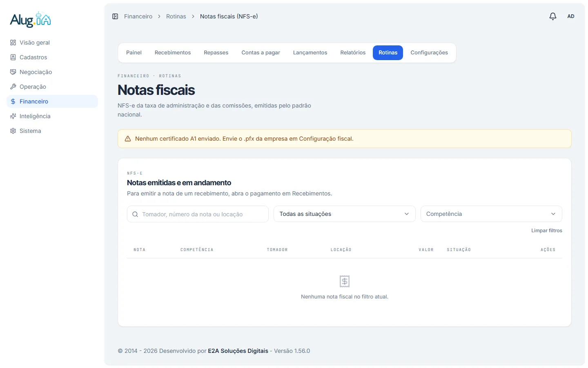Open Visão geral in the sidebar
The image size is (588, 368).
pyautogui.click(x=52, y=43)
